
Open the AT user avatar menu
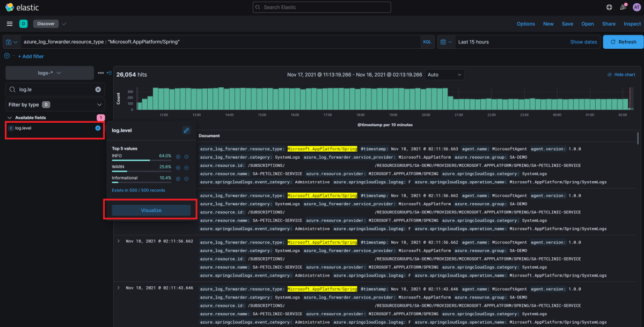tap(636, 8)
